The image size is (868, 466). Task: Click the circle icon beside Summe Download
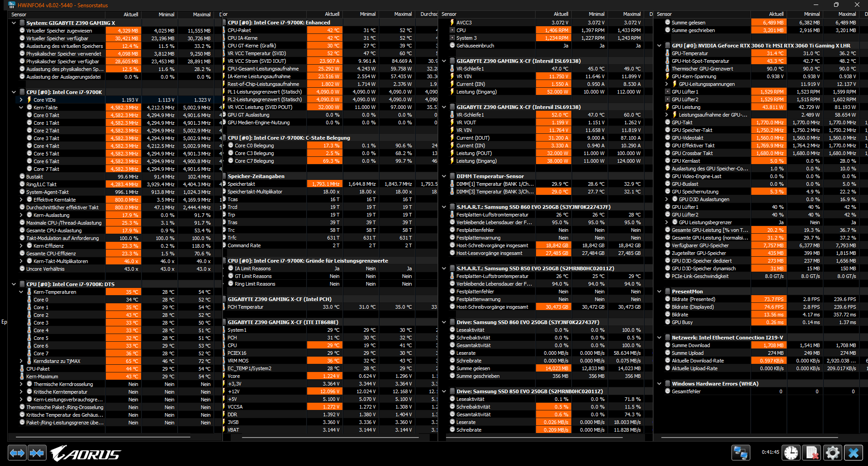[x=668, y=345]
